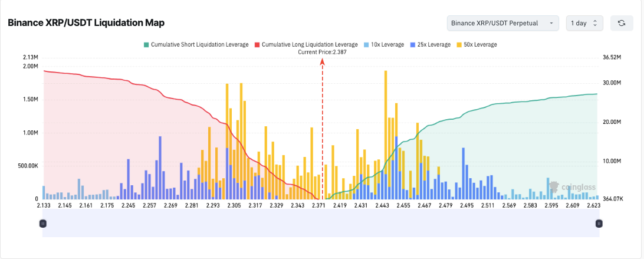644x259 pixels.
Task: Click the Binance XRP/USDT Liquidation Map title
Action: click(x=86, y=23)
